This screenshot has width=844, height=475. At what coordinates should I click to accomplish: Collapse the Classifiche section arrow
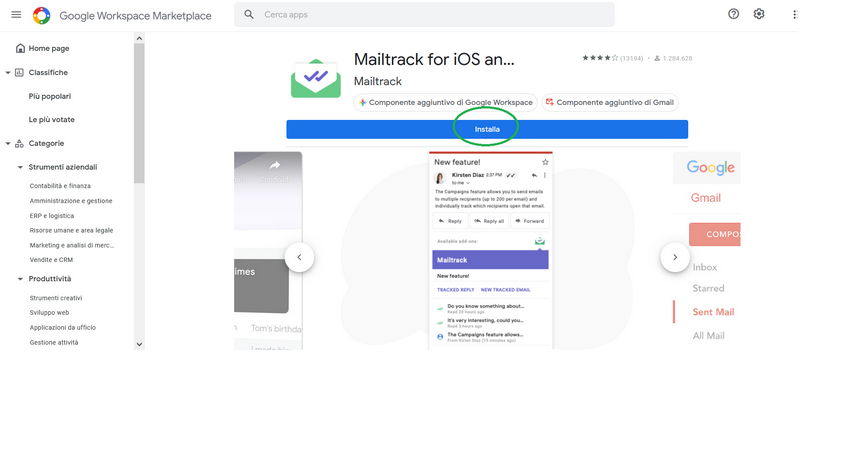(x=8, y=73)
